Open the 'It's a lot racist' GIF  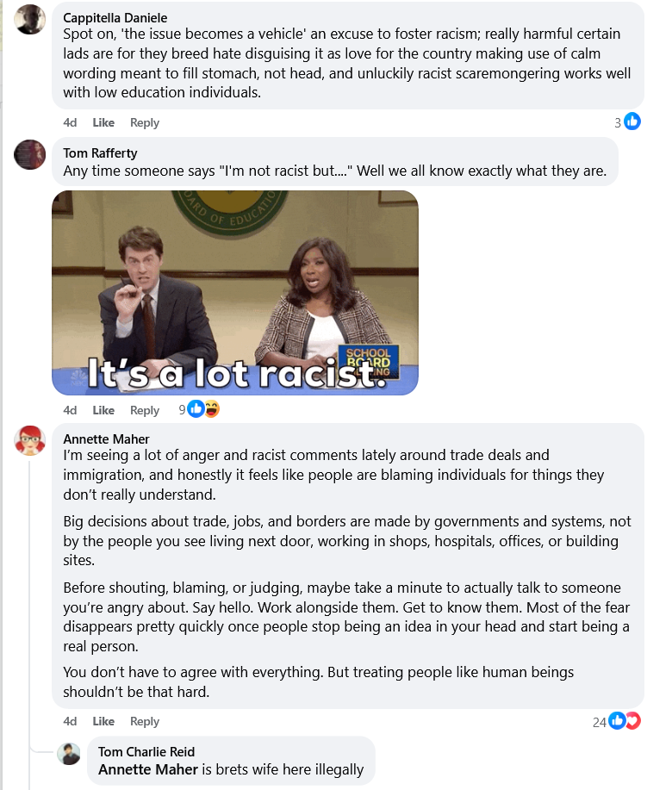235,293
